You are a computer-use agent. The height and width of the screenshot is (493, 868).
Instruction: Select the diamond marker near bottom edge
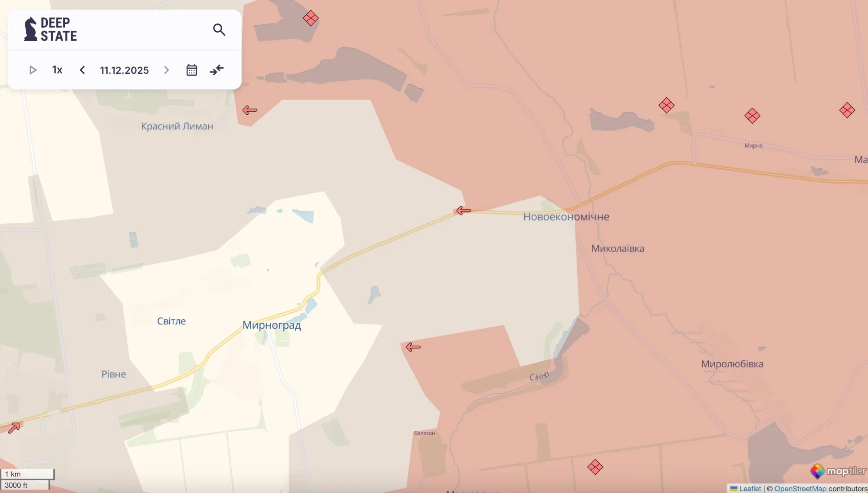595,467
